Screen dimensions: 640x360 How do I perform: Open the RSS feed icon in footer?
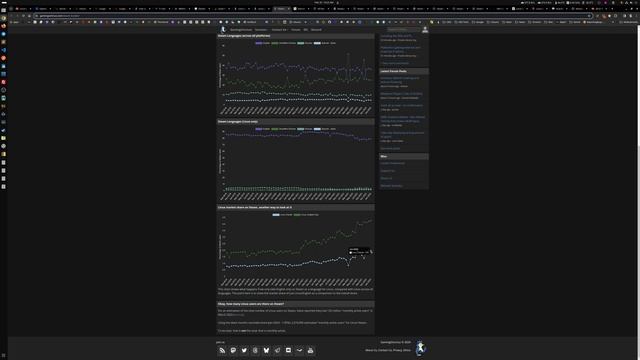(x=222, y=350)
